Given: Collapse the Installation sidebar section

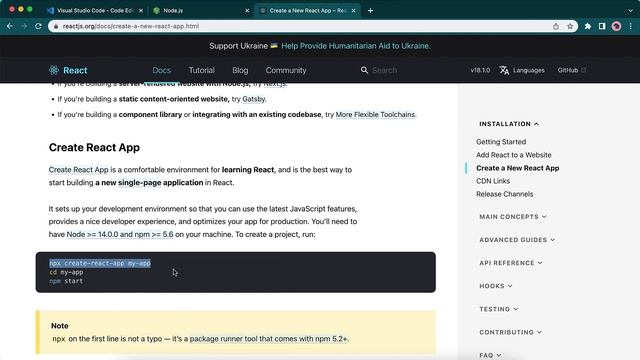Looking at the screenshot, I should (509, 124).
